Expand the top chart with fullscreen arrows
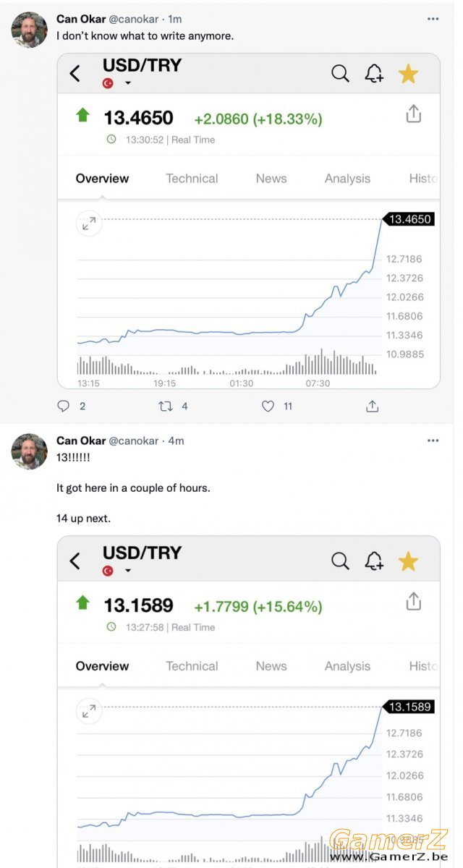 [x=89, y=224]
